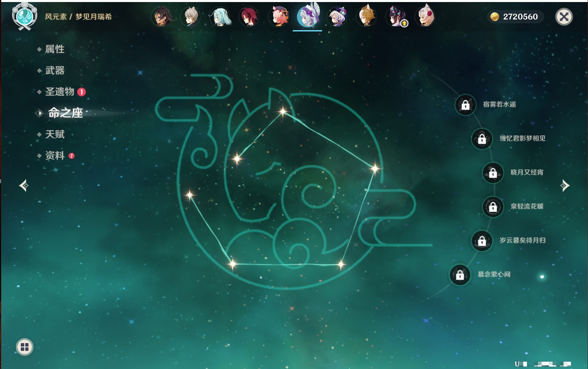Image resolution: width=588 pixels, height=369 pixels.
Task: Pick the silver-haired avatar with red rose
Action: coord(425,17)
